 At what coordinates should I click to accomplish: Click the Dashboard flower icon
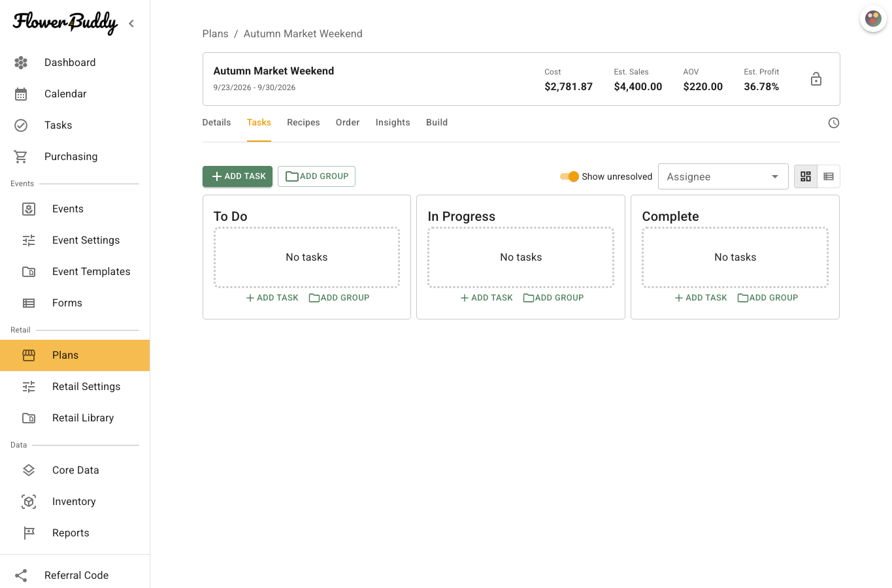(x=21, y=63)
